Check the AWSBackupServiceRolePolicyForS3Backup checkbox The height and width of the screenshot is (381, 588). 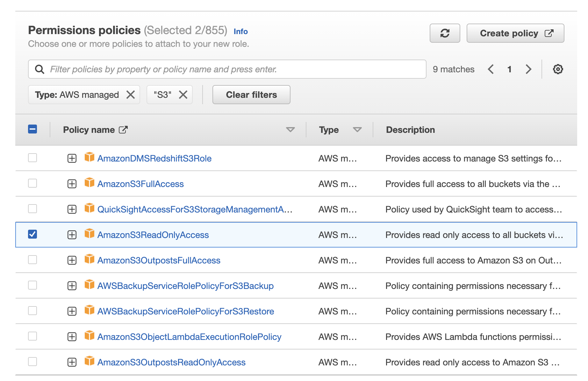pos(32,285)
